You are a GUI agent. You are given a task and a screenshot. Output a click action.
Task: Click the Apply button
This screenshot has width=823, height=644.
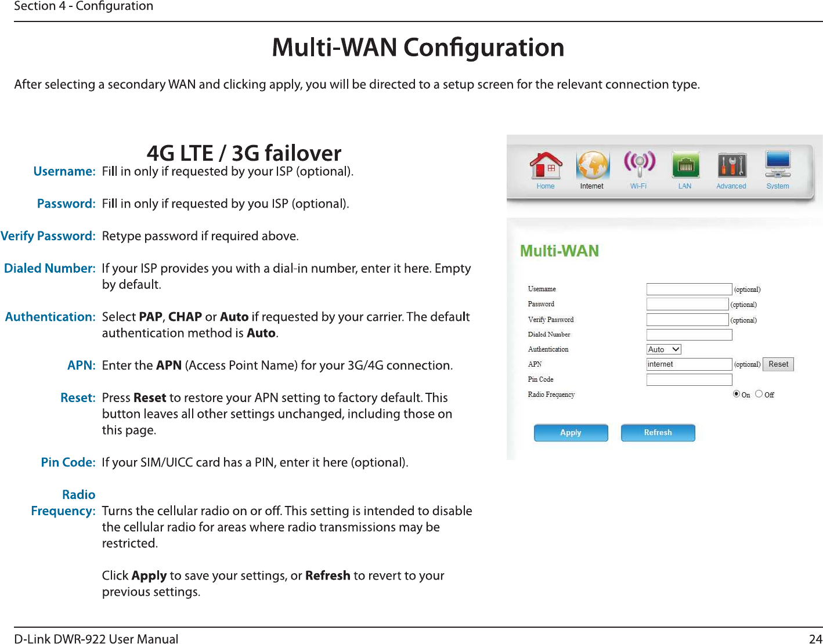571,433
